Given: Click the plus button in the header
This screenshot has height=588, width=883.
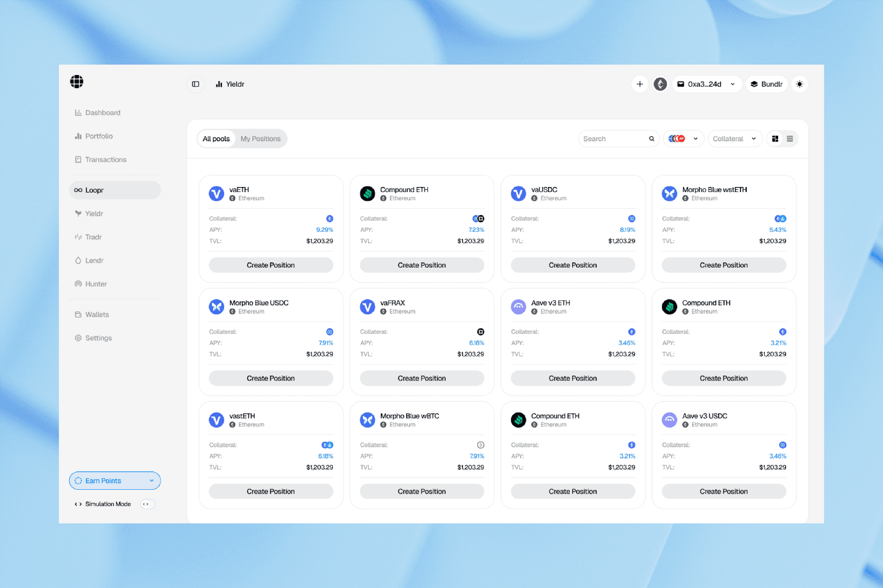Looking at the screenshot, I should coord(640,84).
